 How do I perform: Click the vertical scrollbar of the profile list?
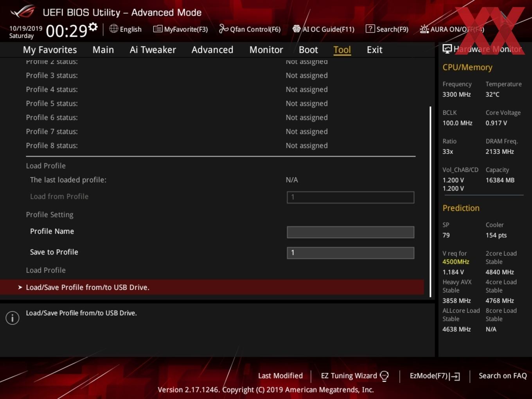(x=430, y=201)
